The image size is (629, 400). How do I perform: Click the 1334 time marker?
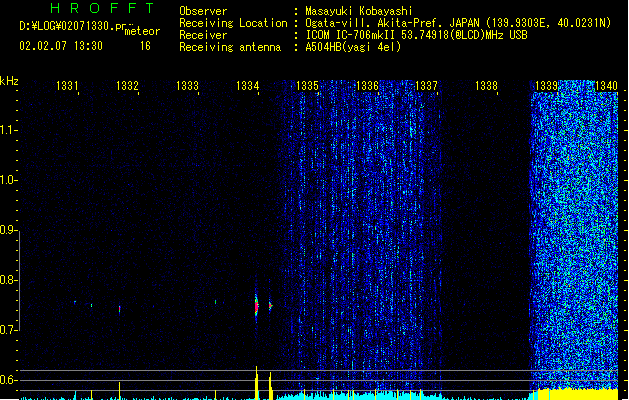(247, 86)
